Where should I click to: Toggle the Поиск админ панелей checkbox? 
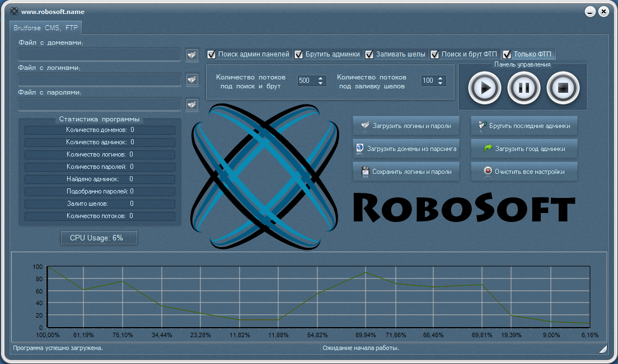212,54
